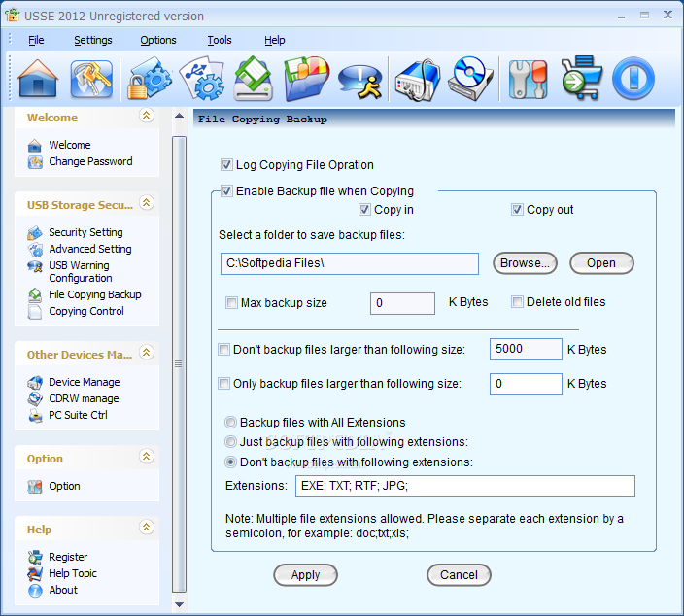Click the Change Password sidebar icon

point(35,162)
